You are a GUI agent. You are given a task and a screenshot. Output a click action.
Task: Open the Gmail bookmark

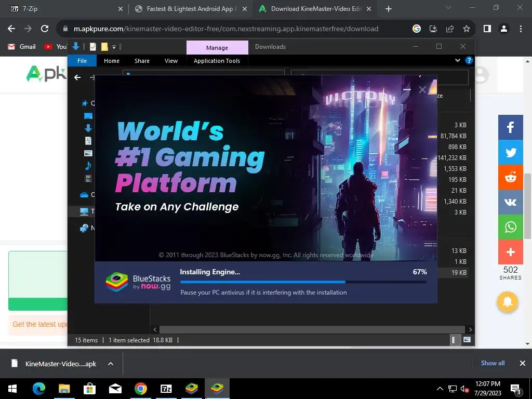(x=22, y=47)
